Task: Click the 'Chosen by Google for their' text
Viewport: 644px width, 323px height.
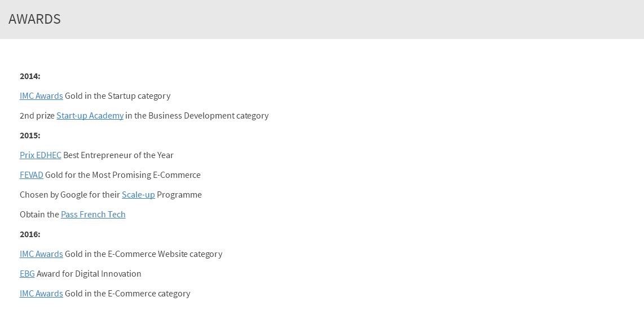Action: (x=70, y=195)
